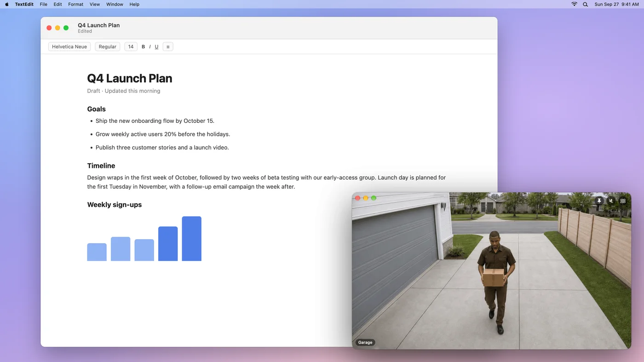Image resolution: width=644 pixels, height=362 pixels.
Task: Minimize the Q4 Launch Plan window
Action: tap(57, 28)
